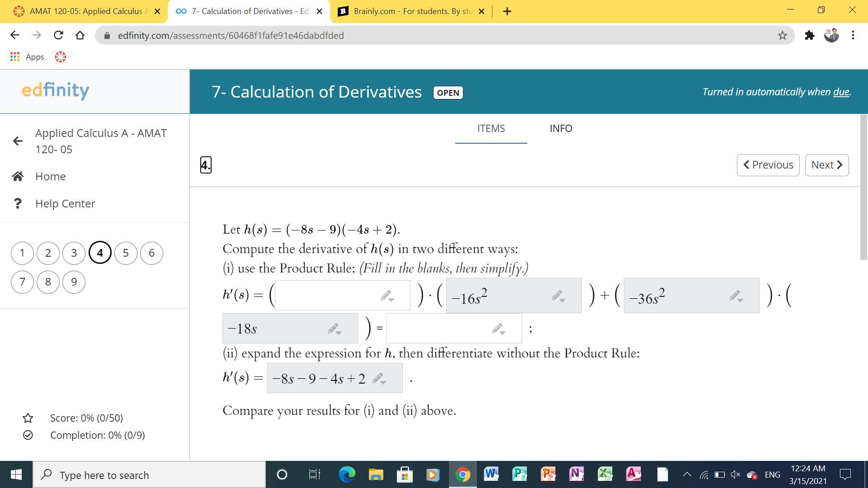Expand the pencil dropdown on the -18s field
This screenshot has height=488, width=868.
click(335, 329)
